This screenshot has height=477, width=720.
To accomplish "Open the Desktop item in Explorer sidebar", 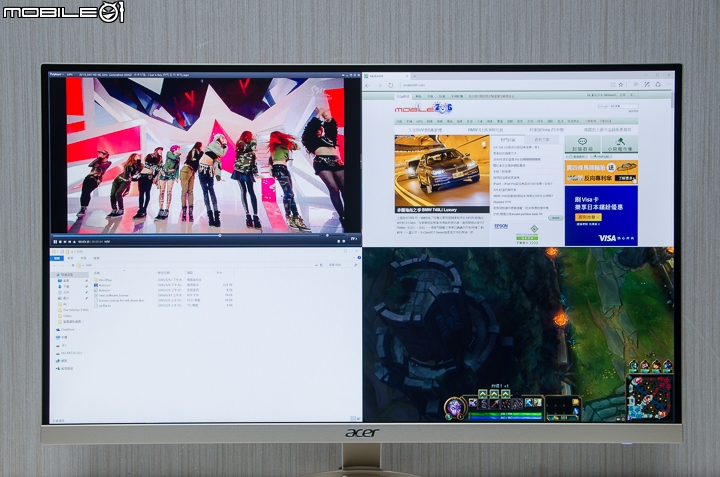I will (64, 281).
